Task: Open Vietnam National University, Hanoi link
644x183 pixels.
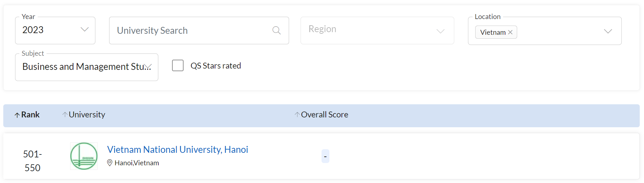Action: (178, 150)
